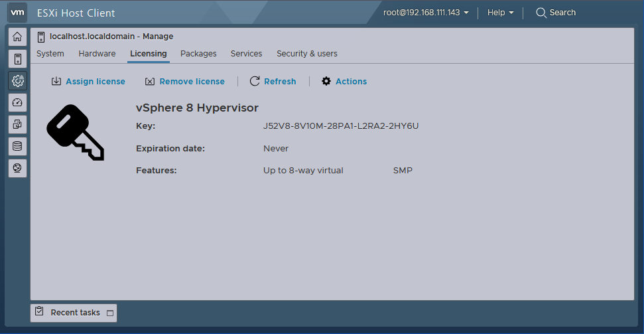
Task: Click the Features: label
Action: [x=156, y=170]
